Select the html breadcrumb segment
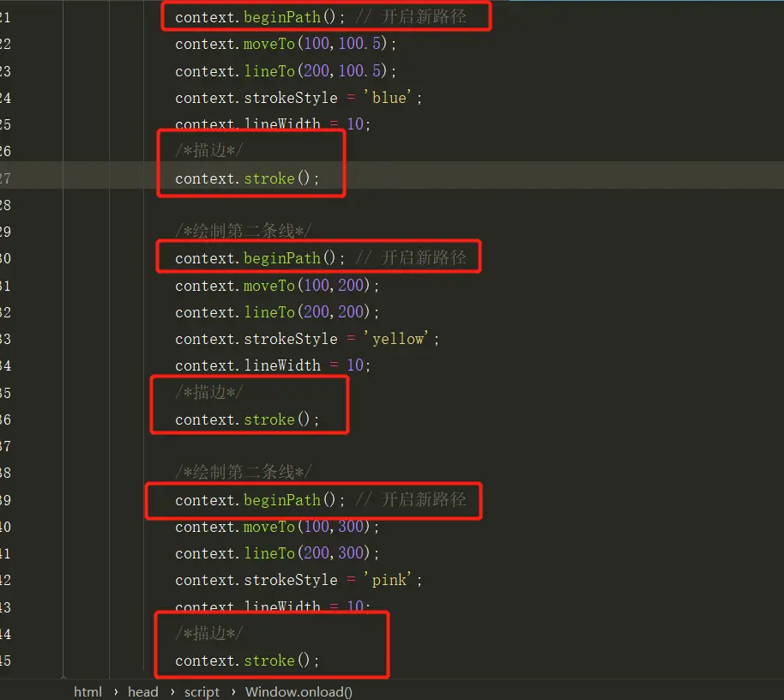 click(x=87, y=692)
